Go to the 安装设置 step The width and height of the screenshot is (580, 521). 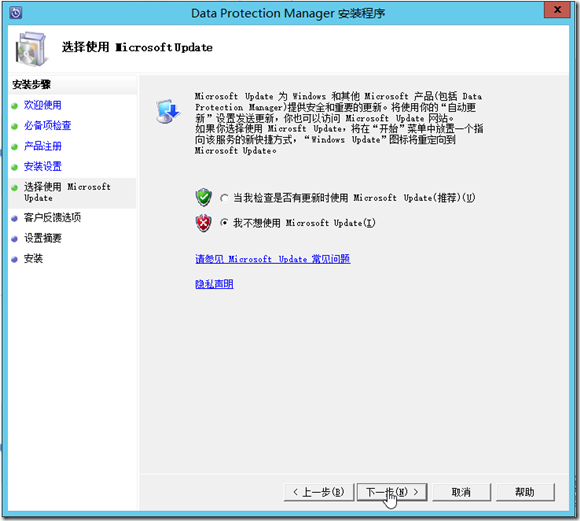(43, 167)
